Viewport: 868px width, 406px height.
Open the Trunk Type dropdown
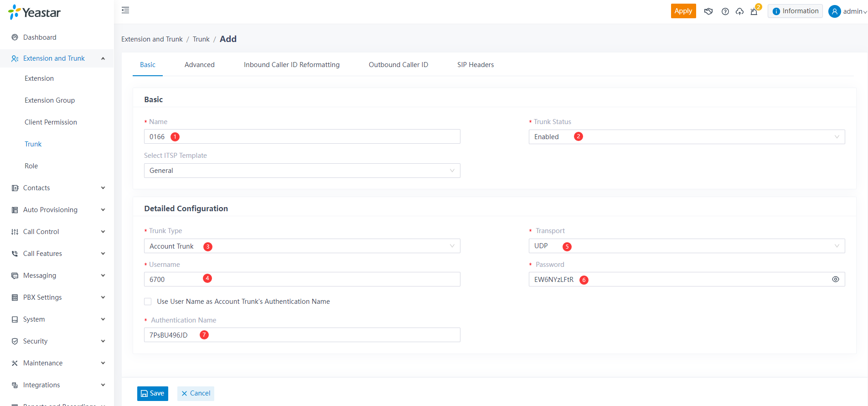point(302,246)
